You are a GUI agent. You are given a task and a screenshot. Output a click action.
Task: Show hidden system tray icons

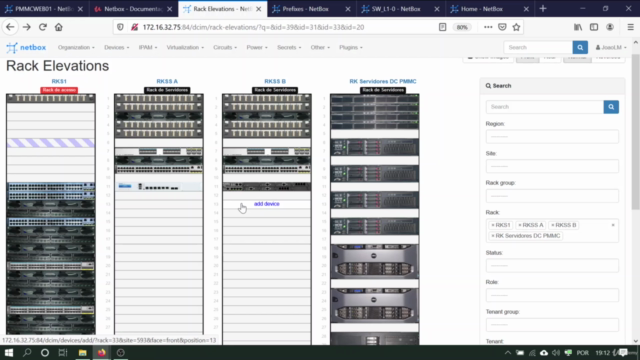tap(507, 353)
